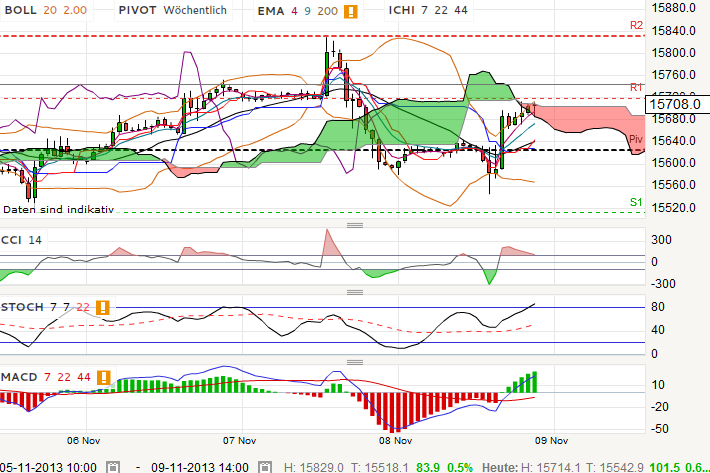The width and height of the screenshot is (710, 473).
Task: Click the orange warning icon beside MACD 7 22 44
Action: 104,377
